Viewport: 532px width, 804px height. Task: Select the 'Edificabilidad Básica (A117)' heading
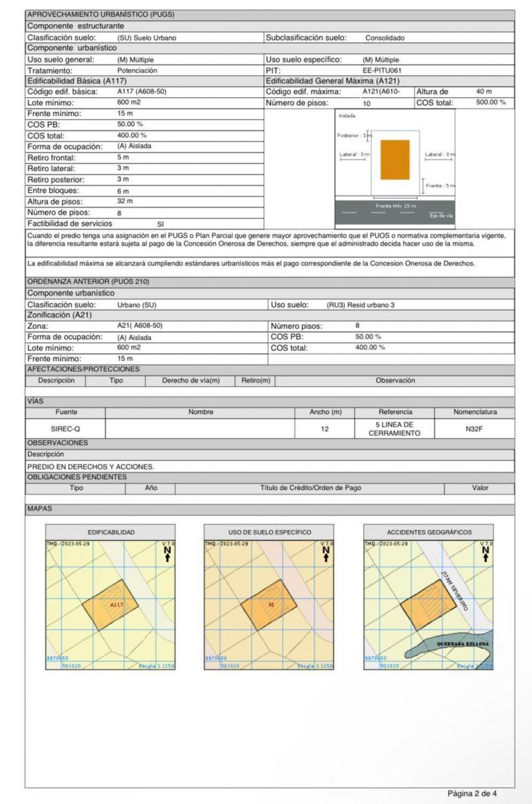click(x=76, y=80)
